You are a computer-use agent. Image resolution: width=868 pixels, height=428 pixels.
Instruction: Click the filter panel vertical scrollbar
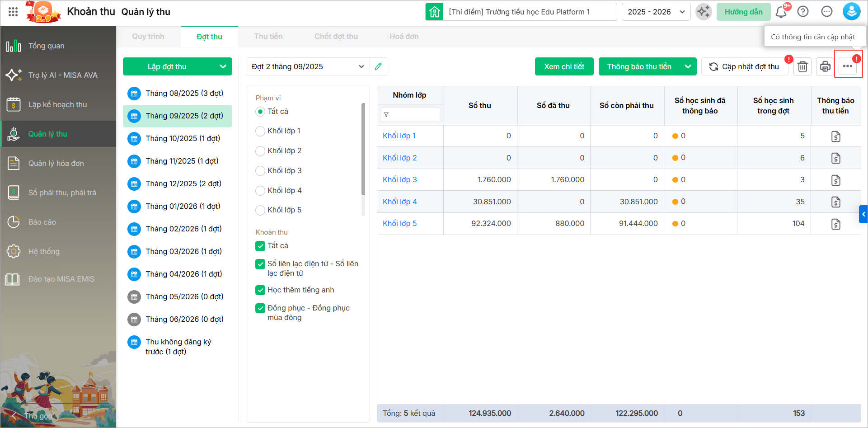(363, 149)
